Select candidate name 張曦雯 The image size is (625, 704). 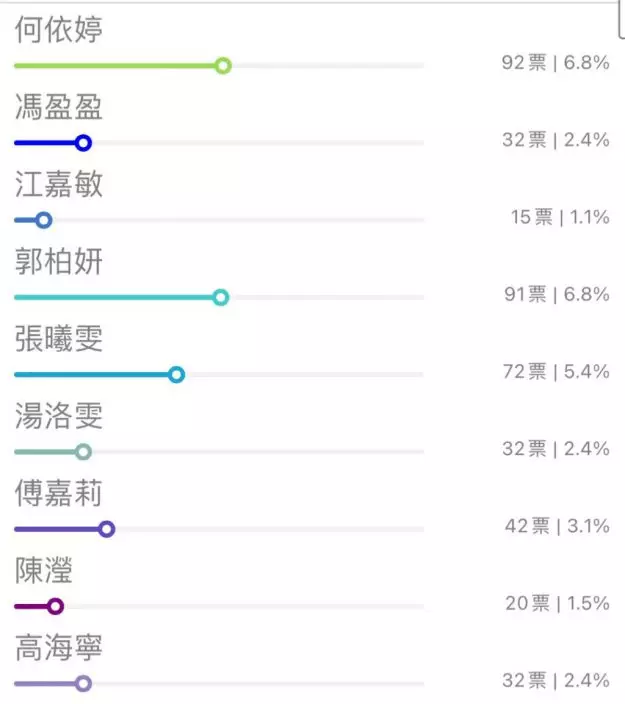[x=59, y=339]
